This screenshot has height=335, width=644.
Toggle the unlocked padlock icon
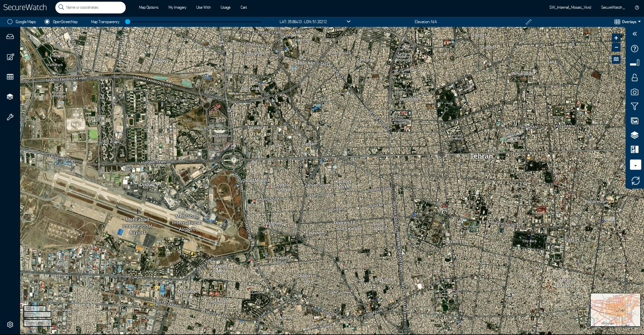click(x=635, y=78)
